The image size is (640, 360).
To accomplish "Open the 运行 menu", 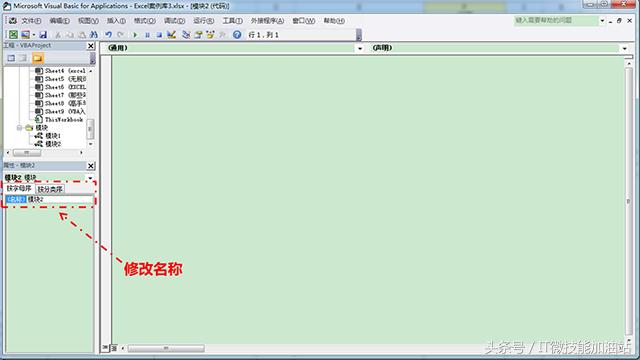I will (203, 20).
